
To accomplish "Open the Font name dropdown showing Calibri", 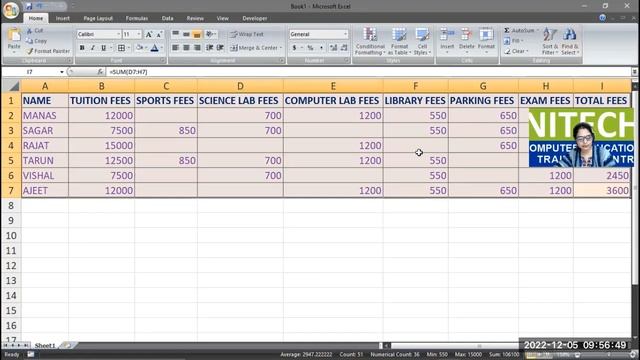I will click(x=119, y=34).
